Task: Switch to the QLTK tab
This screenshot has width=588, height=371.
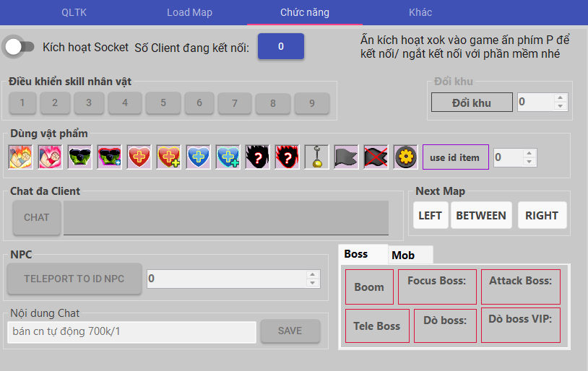Action: (x=74, y=12)
